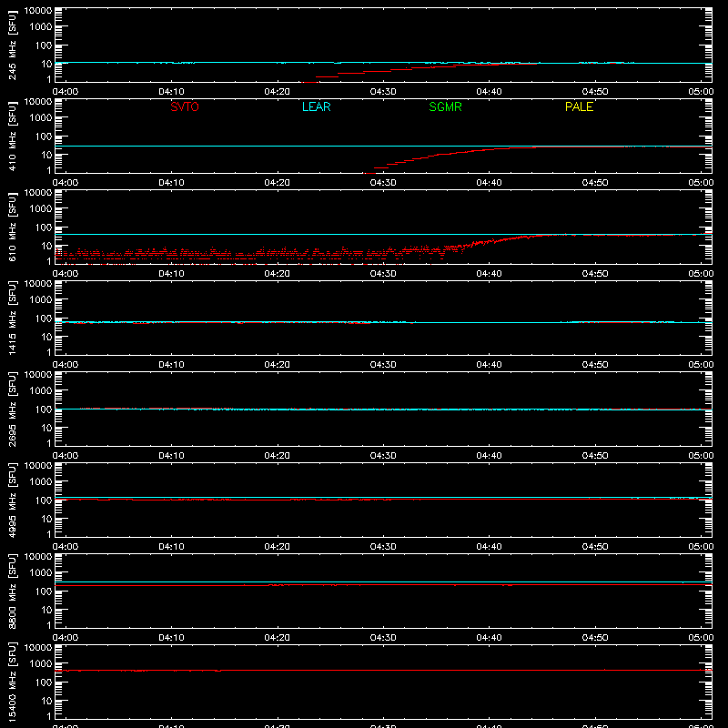Click 04:10 time label under 245 MHz plot
The height and width of the screenshot is (728, 728).
tap(171, 92)
